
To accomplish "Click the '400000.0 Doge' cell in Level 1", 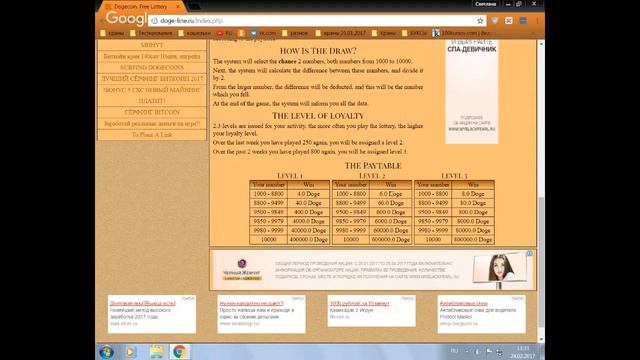I will click(309, 240).
